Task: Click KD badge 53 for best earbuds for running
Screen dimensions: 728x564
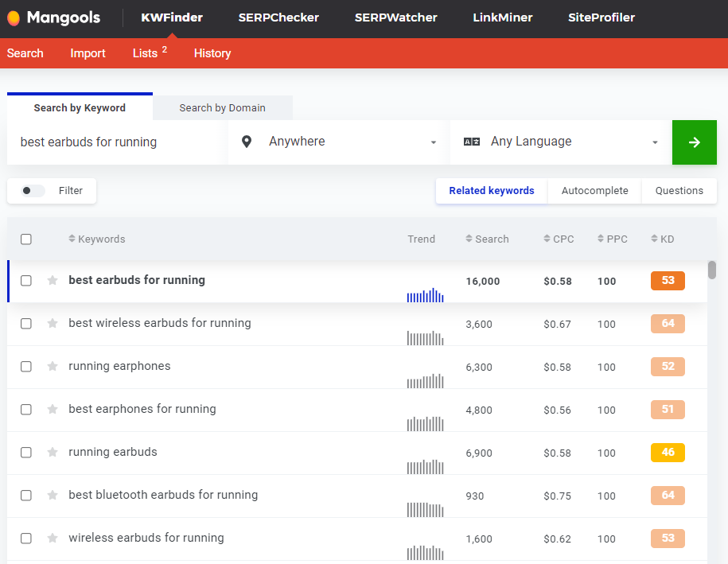Action: click(668, 280)
